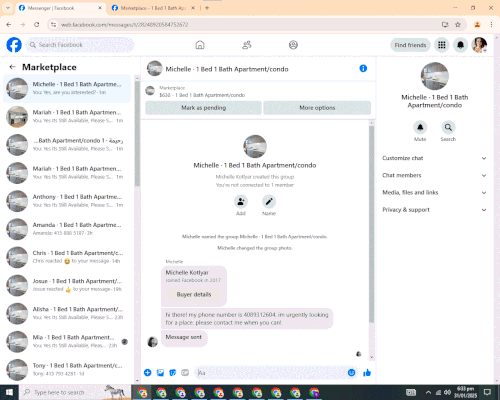500x400 pixels.
Task: Open Windows notification center icon
Action: pyautogui.click(x=488, y=392)
